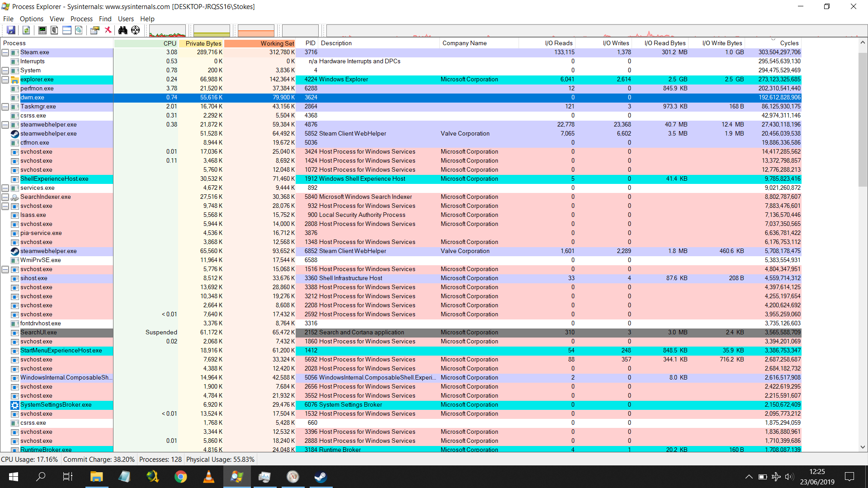Collapse the SearchIndexer.exe tree node
Screen dimensions: 868x488
[5, 197]
